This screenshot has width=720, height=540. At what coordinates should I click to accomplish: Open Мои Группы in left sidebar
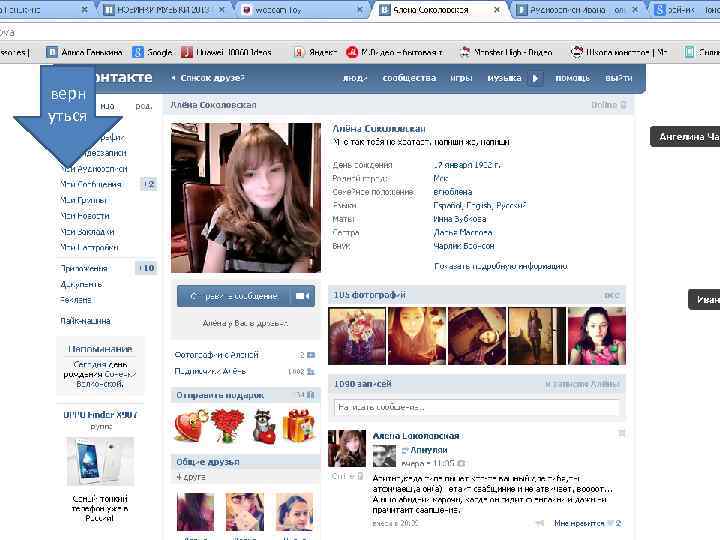[x=84, y=200]
